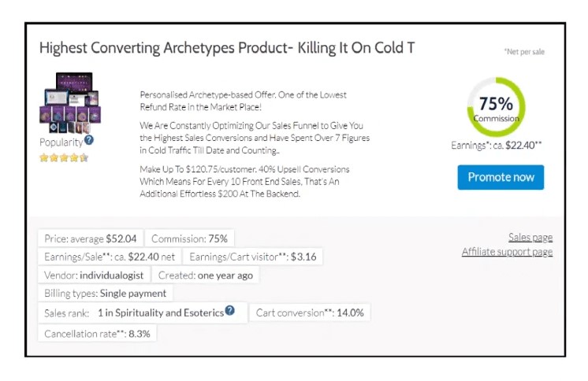Select the Cancellation rate 8.3% tag
The image size is (588, 381).
coord(97,333)
